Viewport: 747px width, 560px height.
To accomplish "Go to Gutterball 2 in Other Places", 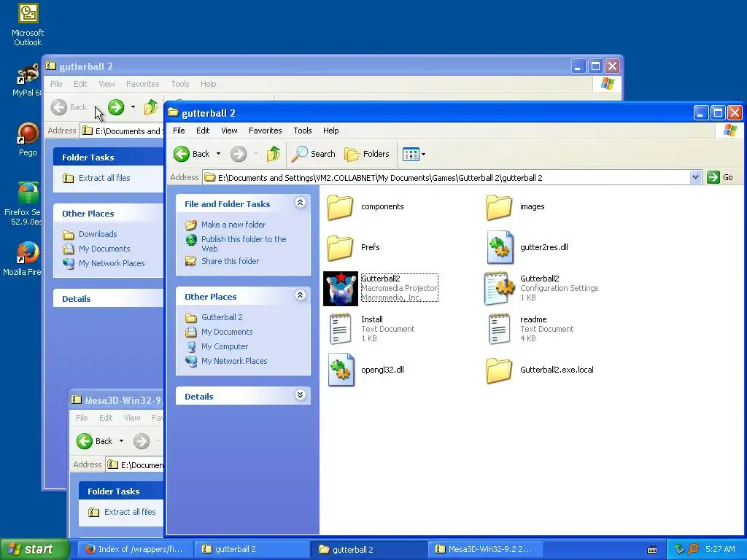I will pos(222,317).
